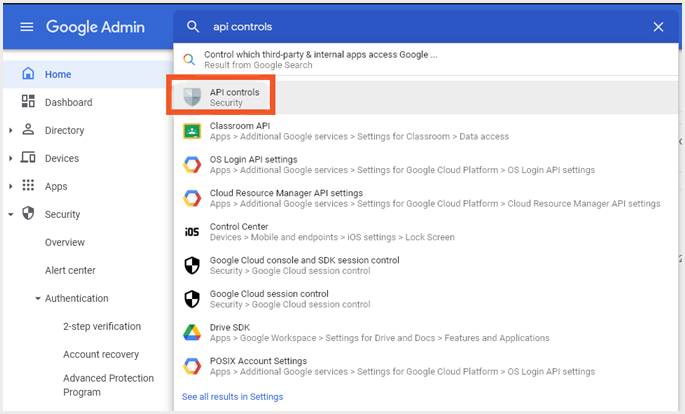Click shield icon beside Cloud console SDK result
This screenshot has width=685, height=414.
(x=192, y=265)
